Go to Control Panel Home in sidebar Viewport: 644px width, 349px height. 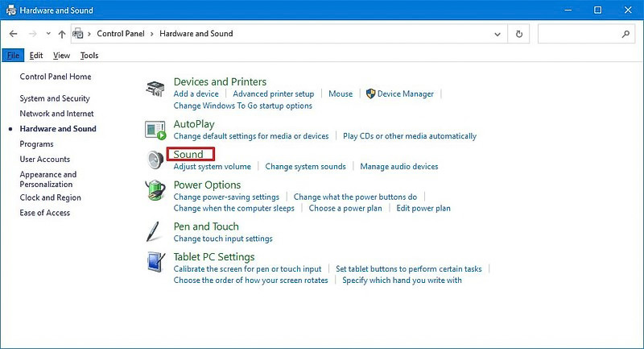coord(56,77)
